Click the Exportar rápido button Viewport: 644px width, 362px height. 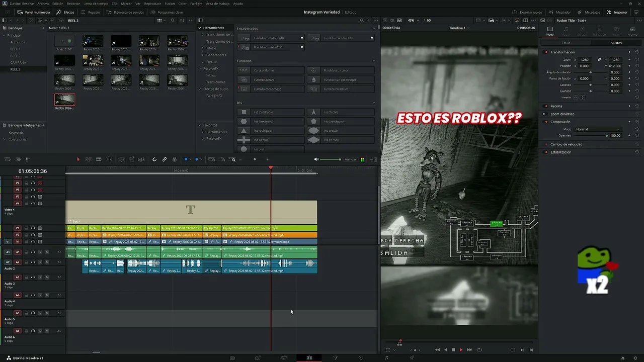(x=528, y=12)
